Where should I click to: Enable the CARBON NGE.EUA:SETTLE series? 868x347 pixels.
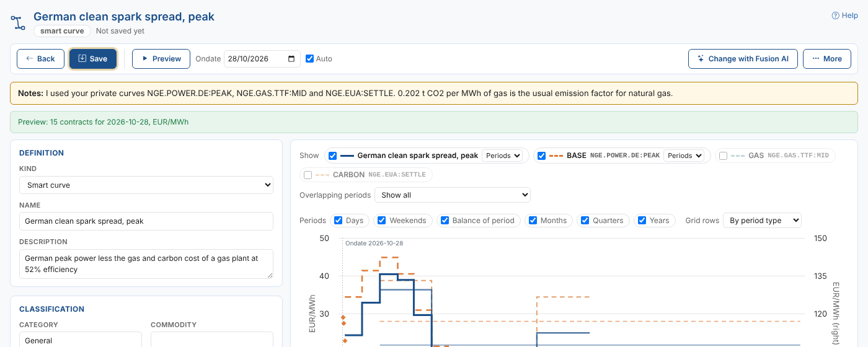pos(308,175)
